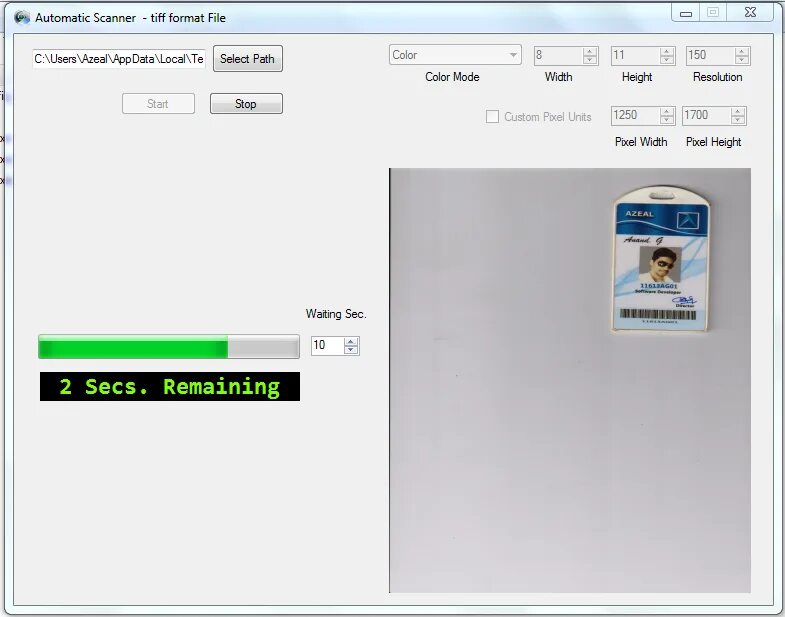Increase the Width value with up arrow
The image size is (785, 617).
(x=590, y=51)
